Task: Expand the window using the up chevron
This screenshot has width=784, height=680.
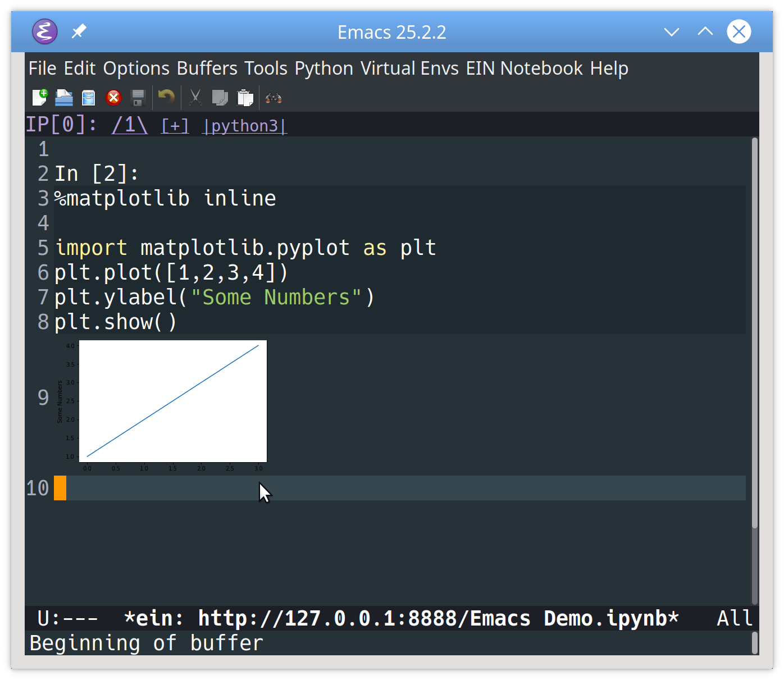Action: click(x=705, y=31)
